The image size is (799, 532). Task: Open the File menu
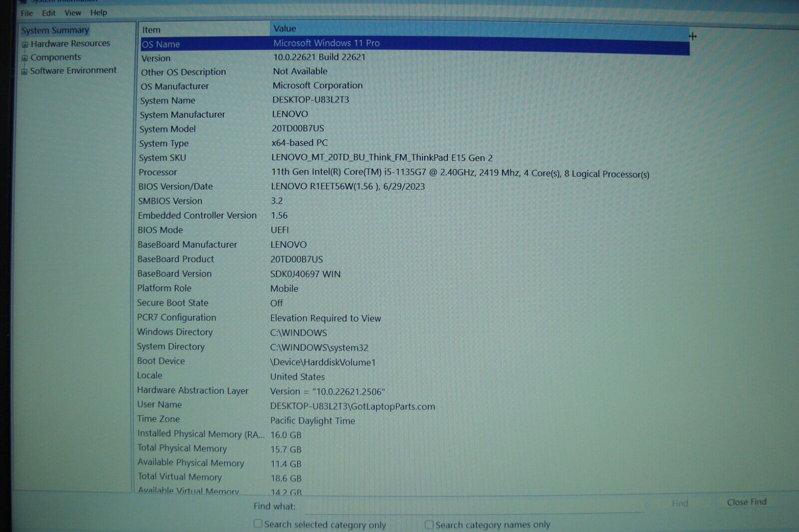[x=26, y=13]
